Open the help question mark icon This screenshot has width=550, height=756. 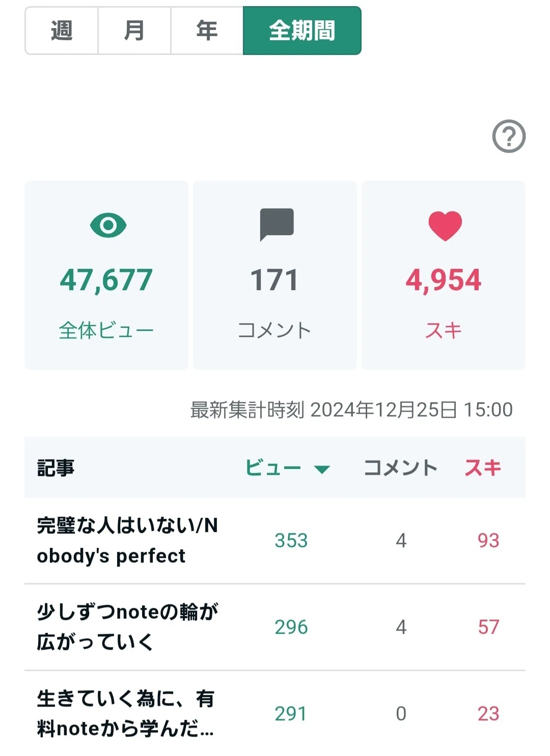(x=509, y=136)
